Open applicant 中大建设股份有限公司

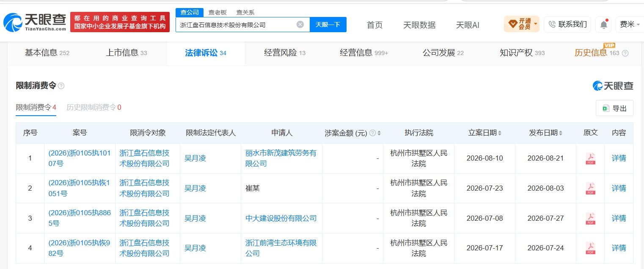(281, 218)
